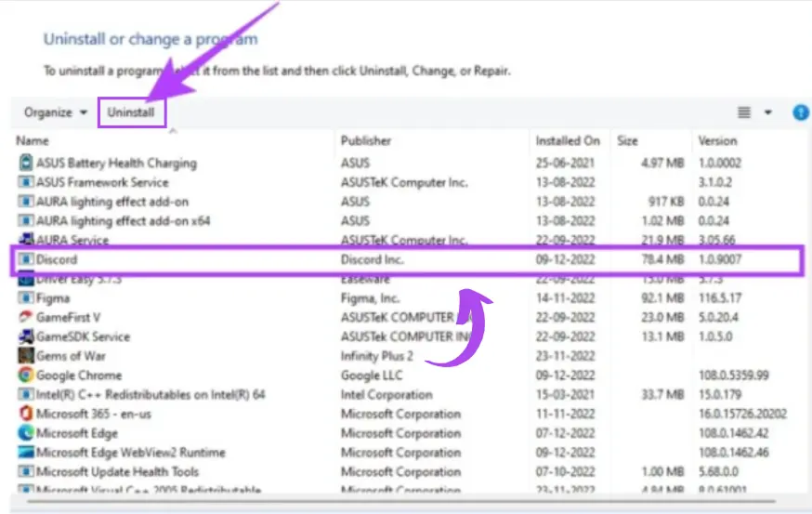Viewport: 812px width, 514px height.
Task: Click the Uninstall toolbar button
Action: pyautogui.click(x=131, y=112)
